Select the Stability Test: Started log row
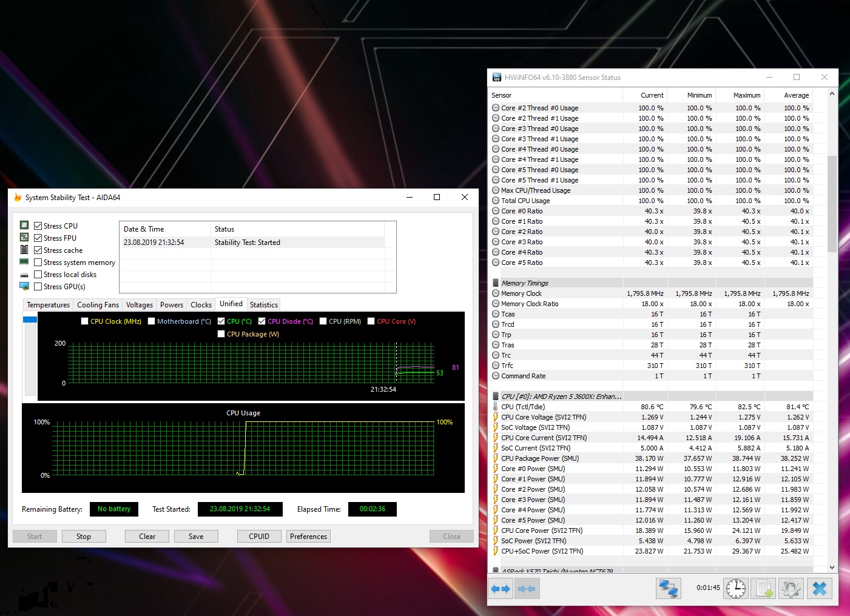The width and height of the screenshot is (850, 616). click(x=252, y=243)
